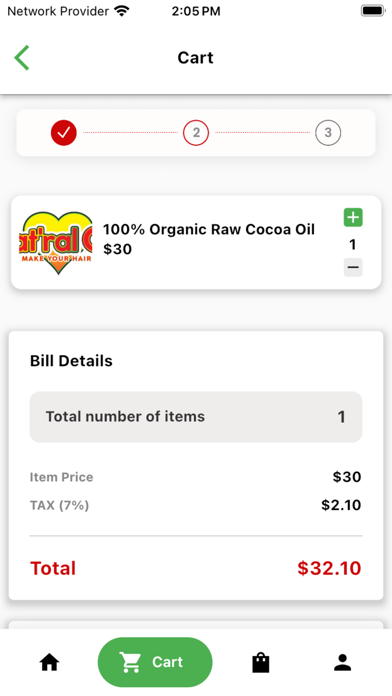The image size is (392, 696).
Task: Tap the completed step one checkmark
Action: point(64,132)
